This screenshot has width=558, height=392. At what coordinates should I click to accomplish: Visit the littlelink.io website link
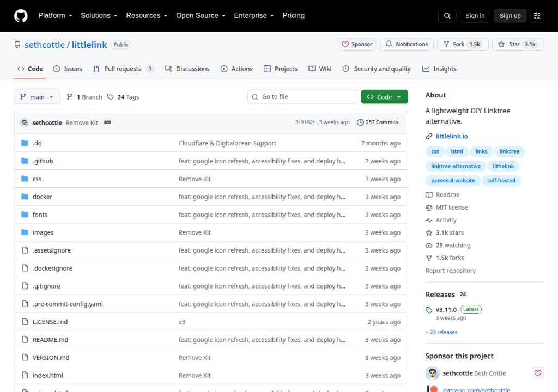(452, 136)
